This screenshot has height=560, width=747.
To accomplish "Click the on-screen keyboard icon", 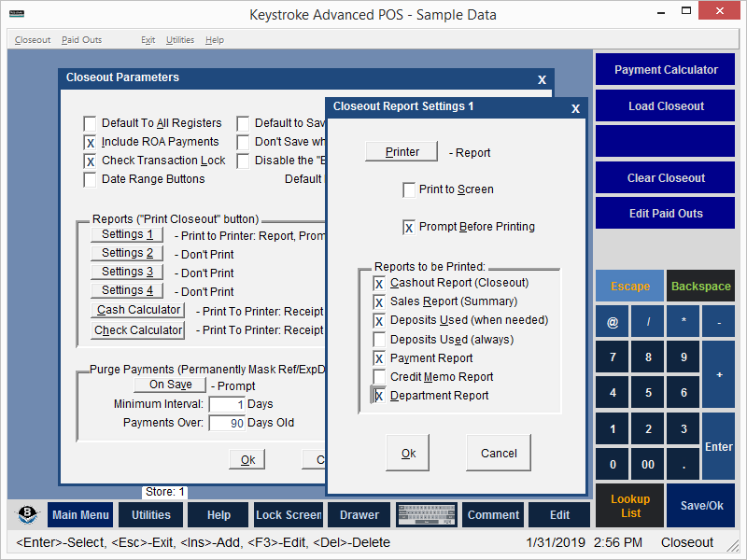I will tap(426, 515).
